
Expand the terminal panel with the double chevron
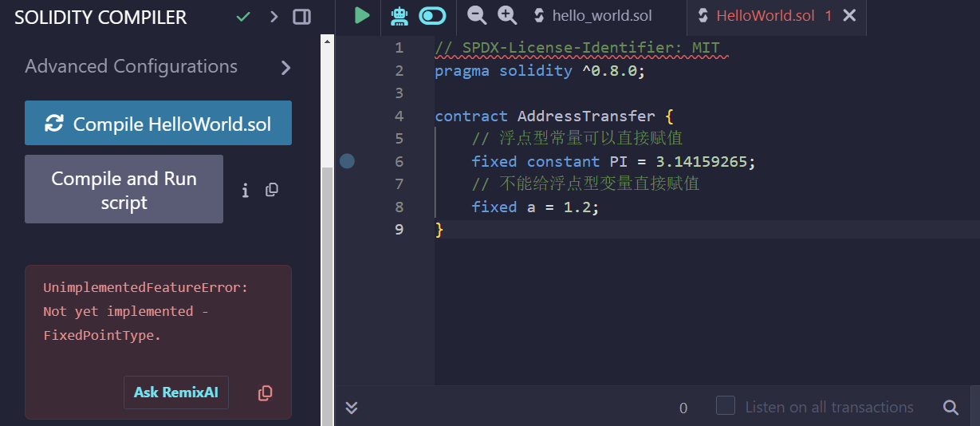tap(352, 408)
